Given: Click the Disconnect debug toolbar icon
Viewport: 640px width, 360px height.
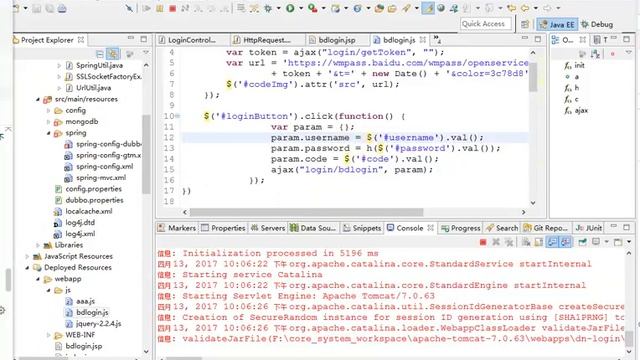Looking at the screenshot, I should coord(185,8).
